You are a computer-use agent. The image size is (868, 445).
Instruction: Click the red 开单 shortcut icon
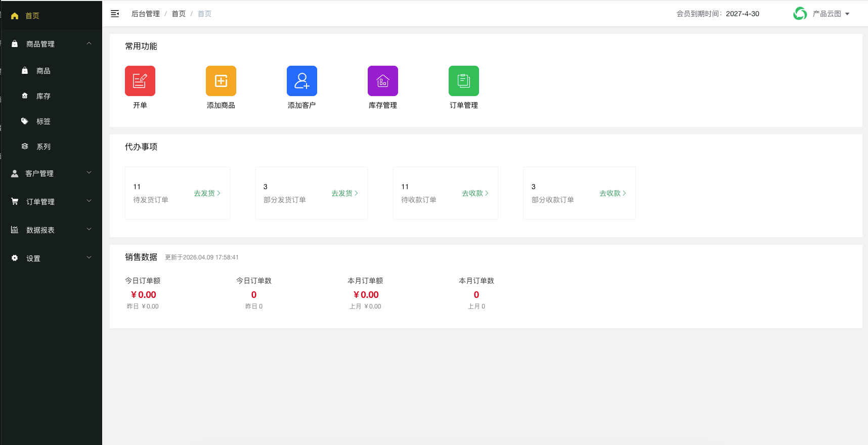click(140, 81)
